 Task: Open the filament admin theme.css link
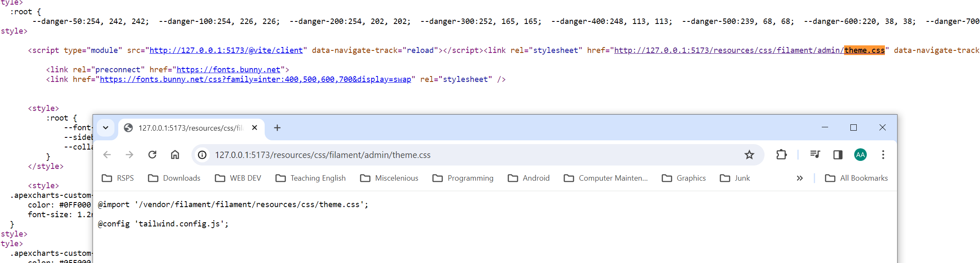749,50
